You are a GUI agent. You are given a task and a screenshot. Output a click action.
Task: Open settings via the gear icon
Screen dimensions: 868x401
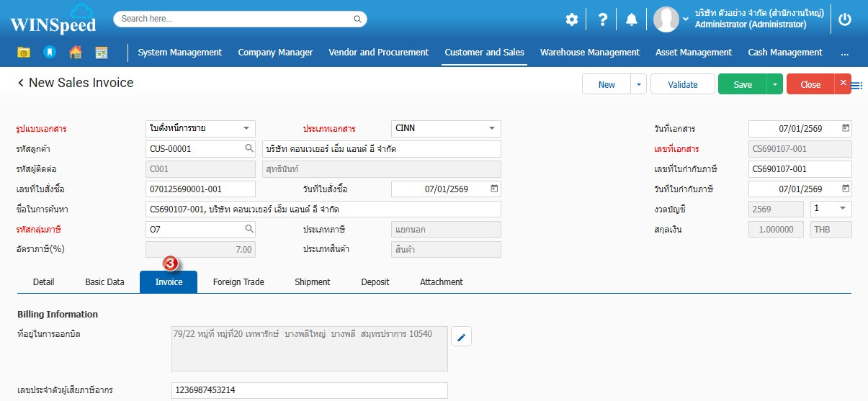(x=571, y=19)
